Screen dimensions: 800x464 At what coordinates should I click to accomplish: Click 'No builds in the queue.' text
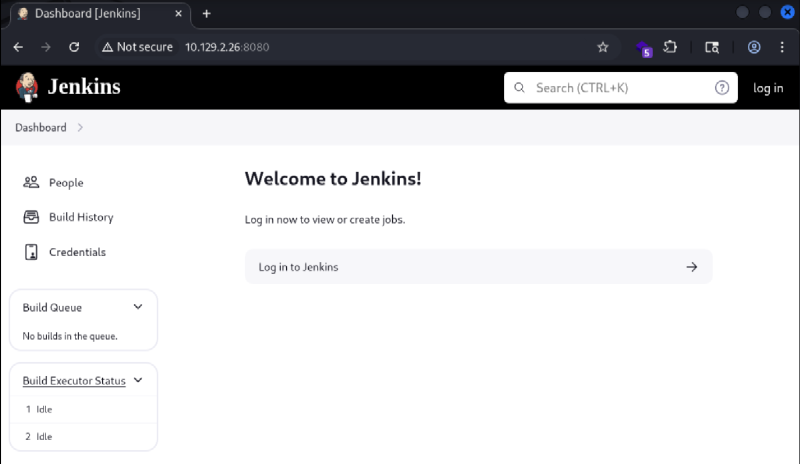point(70,336)
